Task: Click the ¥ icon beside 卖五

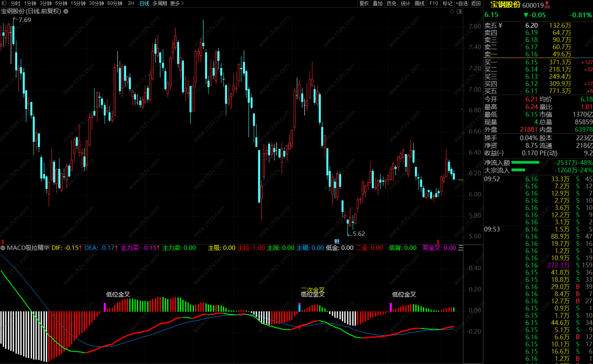Action: tap(500, 25)
